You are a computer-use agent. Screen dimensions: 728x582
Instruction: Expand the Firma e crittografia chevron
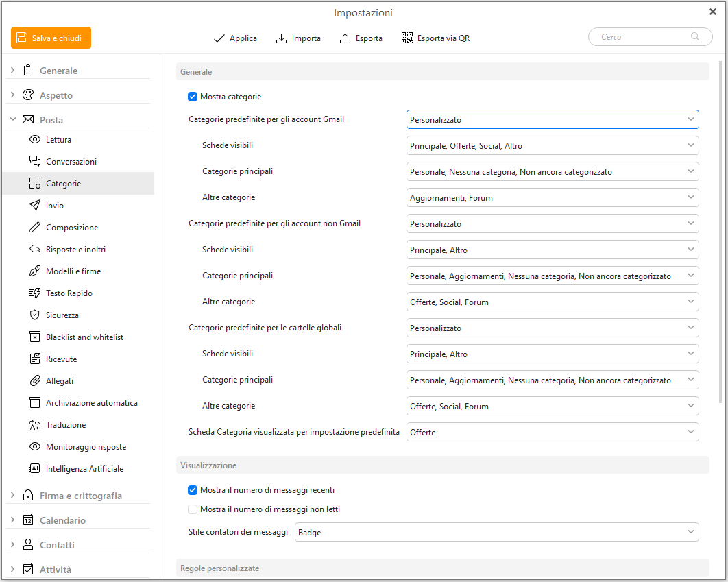click(13, 495)
